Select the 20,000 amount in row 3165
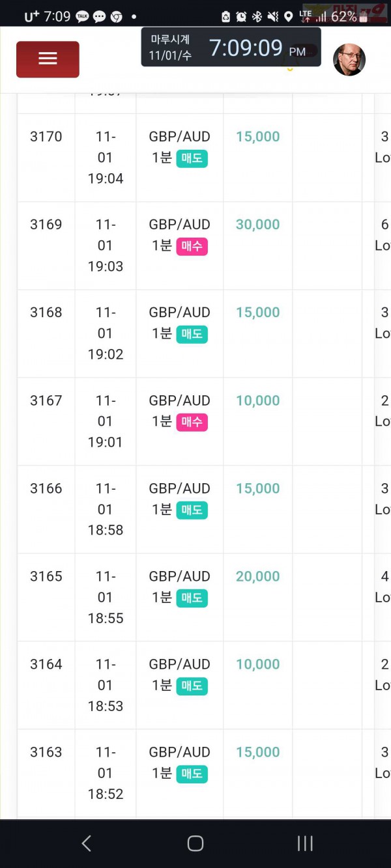The height and width of the screenshot is (868, 391). 257,576
